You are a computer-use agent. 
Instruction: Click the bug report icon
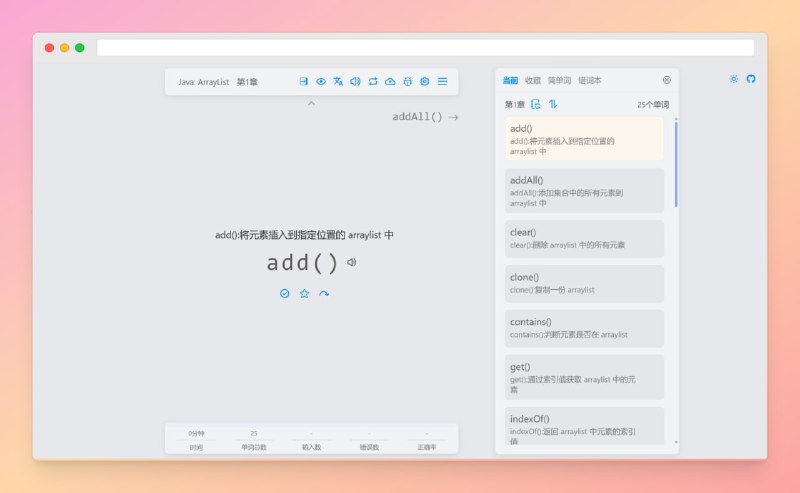408,81
